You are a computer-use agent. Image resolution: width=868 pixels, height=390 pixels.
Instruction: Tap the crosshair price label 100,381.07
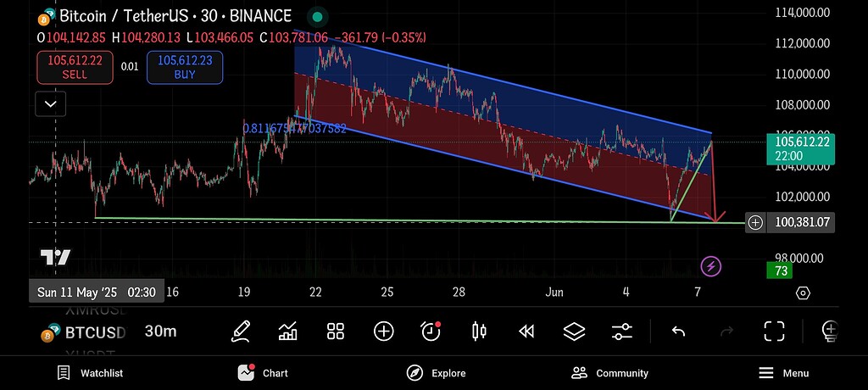pyautogui.click(x=800, y=223)
